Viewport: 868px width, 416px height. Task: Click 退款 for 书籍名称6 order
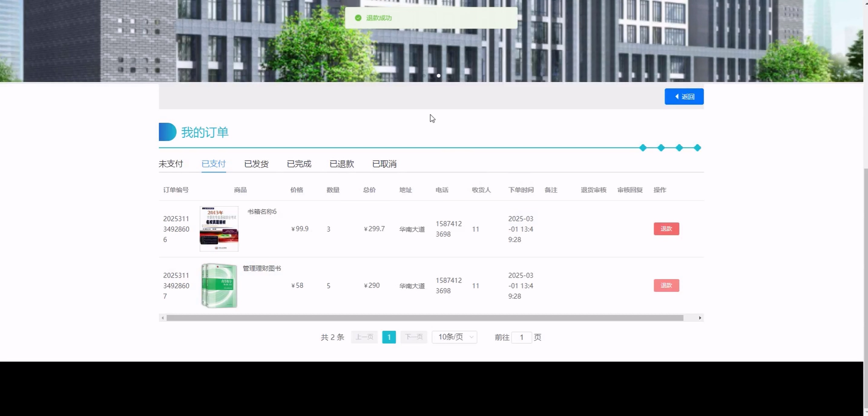pos(666,229)
